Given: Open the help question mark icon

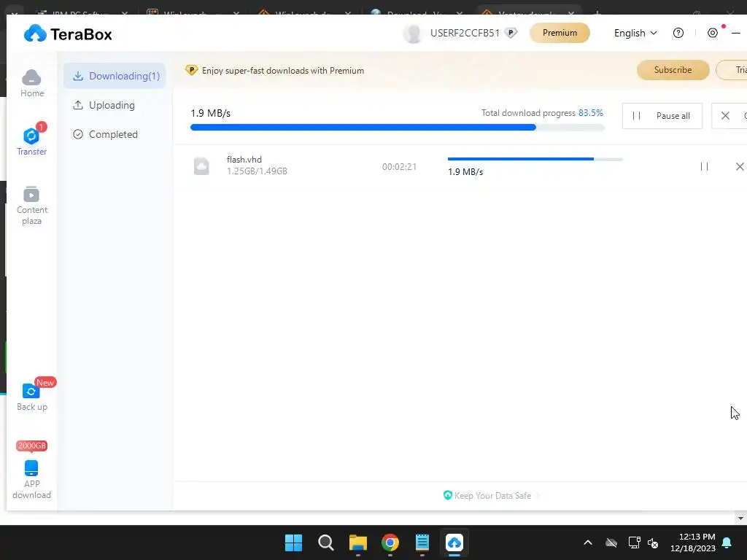Looking at the screenshot, I should 678,33.
